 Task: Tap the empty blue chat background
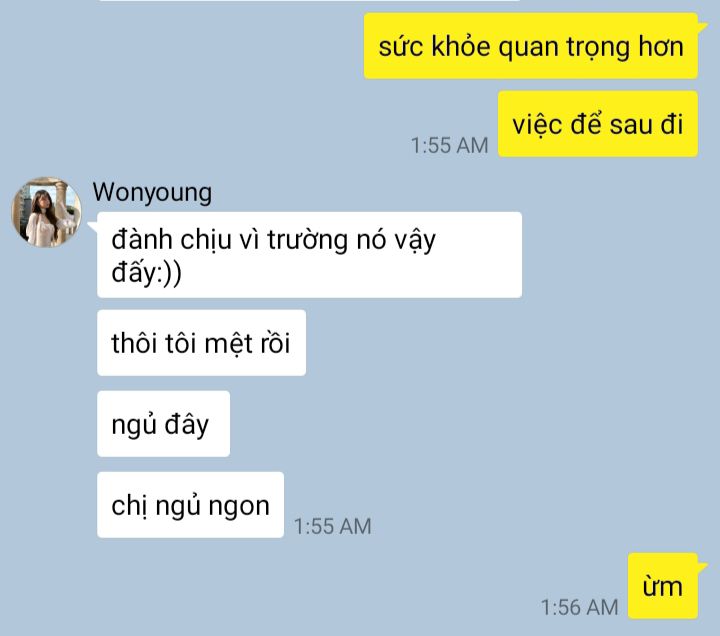click(597, 367)
